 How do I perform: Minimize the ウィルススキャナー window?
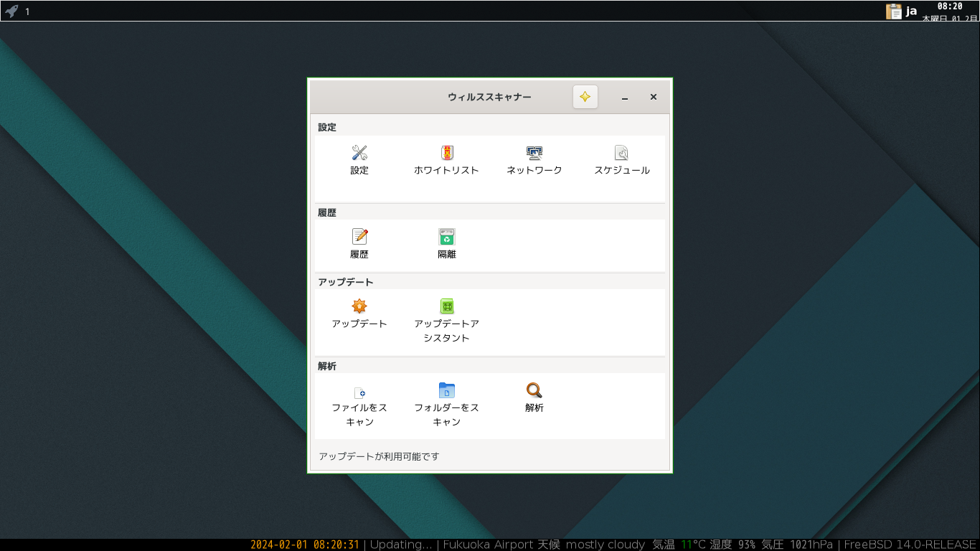(625, 97)
